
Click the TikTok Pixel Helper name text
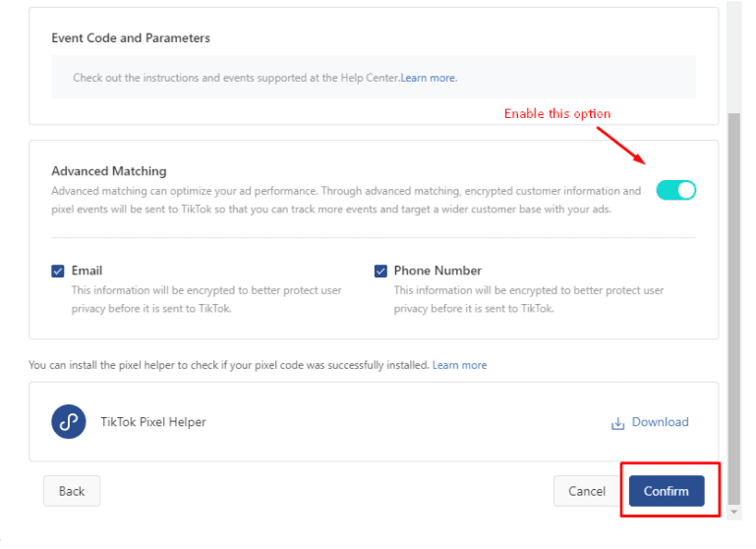(x=153, y=422)
